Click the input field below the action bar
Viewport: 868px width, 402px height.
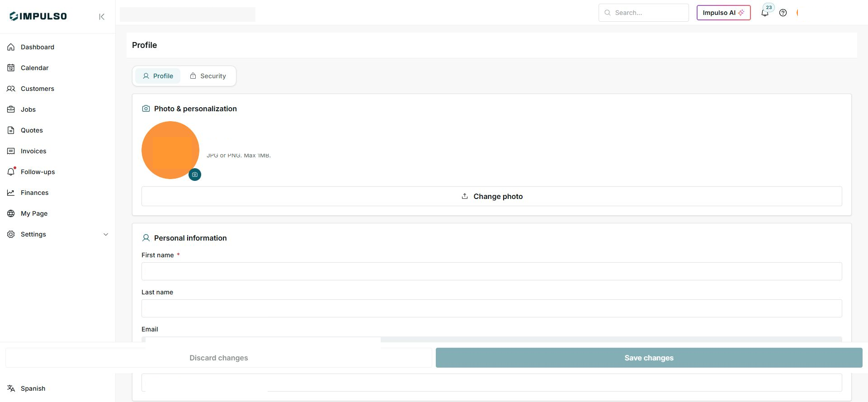point(492,383)
